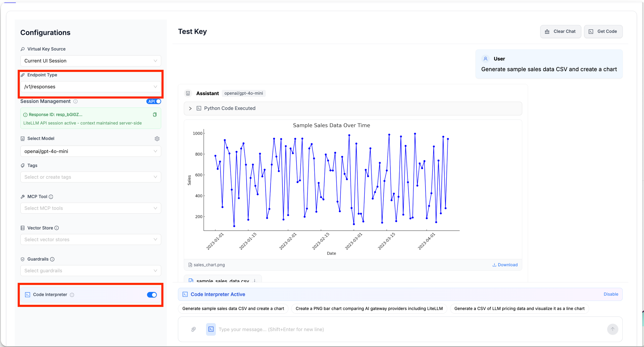644x347 pixels.
Task: Turn off the Code Interpreter toggle
Action: pos(152,295)
